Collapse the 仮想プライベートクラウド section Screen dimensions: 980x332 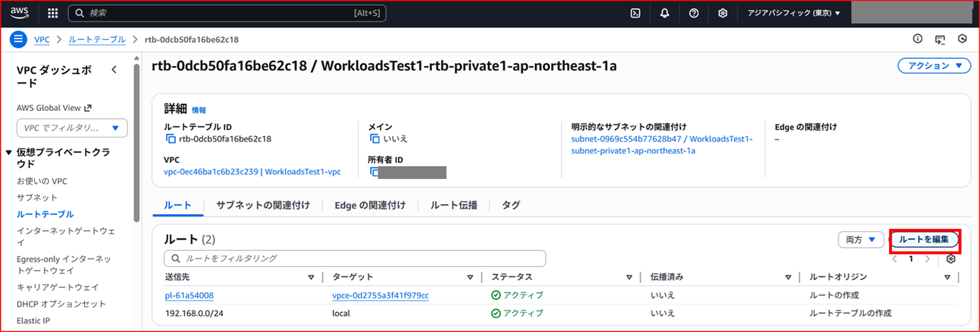click(x=9, y=152)
